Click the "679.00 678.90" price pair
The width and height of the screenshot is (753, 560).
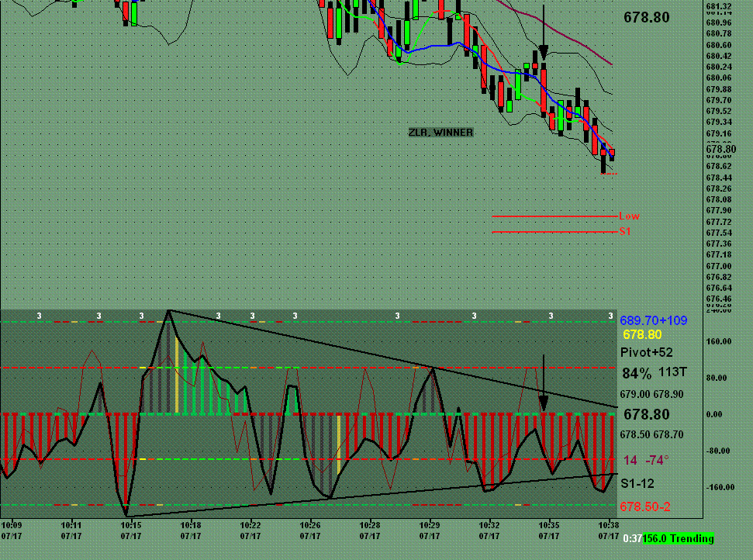coord(651,394)
